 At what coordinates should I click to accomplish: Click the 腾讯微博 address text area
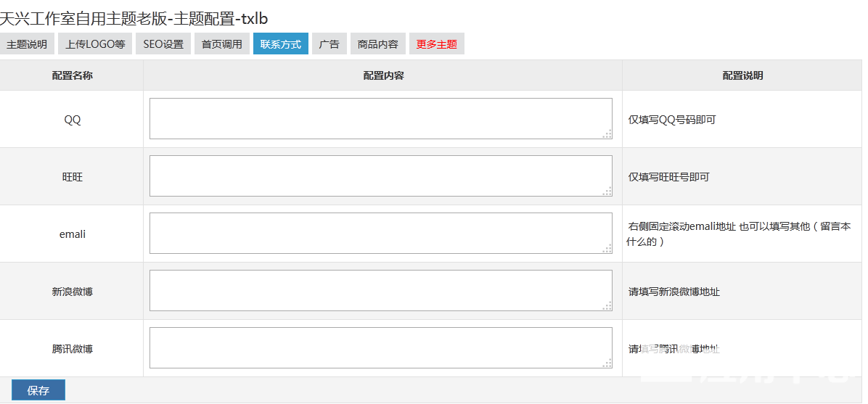[x=381, y=347]
